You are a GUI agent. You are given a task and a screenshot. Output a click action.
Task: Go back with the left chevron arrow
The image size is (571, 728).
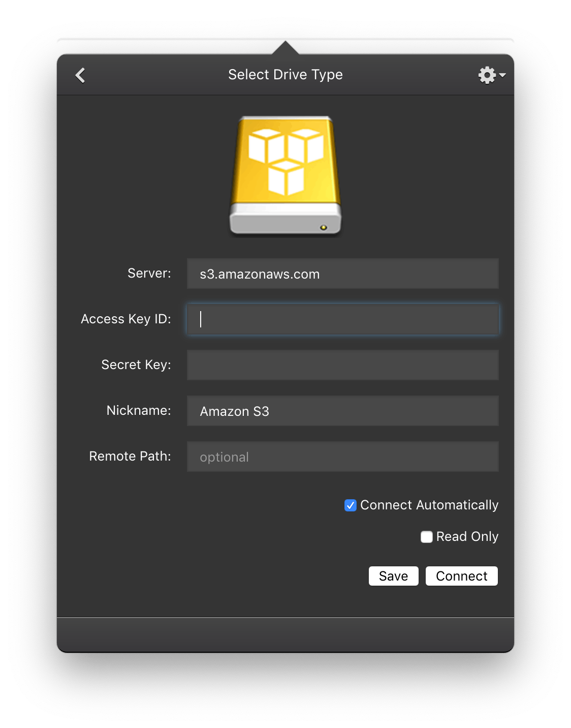pos(80,75)
